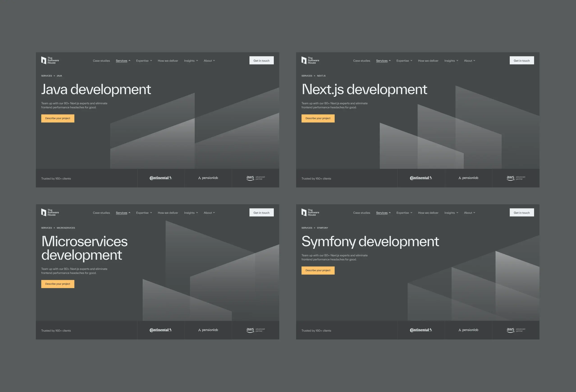This screenshot has height=392, width=576.
Task: Expand Insights dropdown on Microservices page
Action: pos(191,213)
